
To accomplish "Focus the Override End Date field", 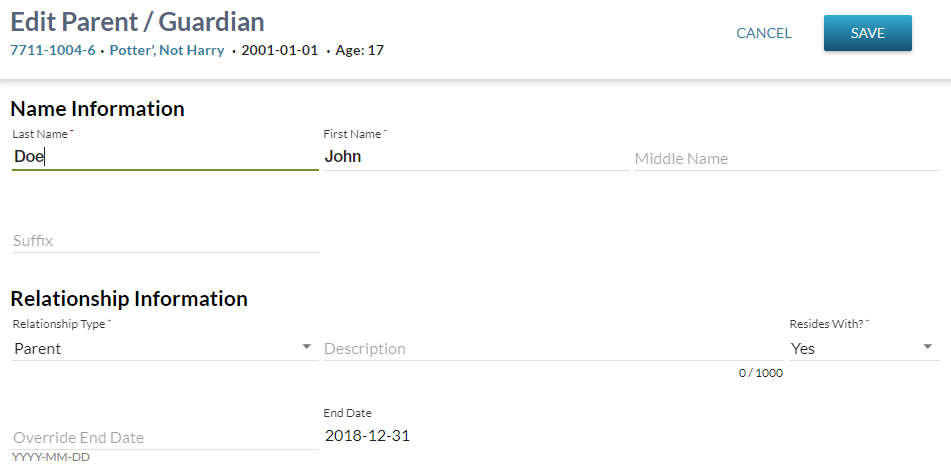I will pos(165,438).
